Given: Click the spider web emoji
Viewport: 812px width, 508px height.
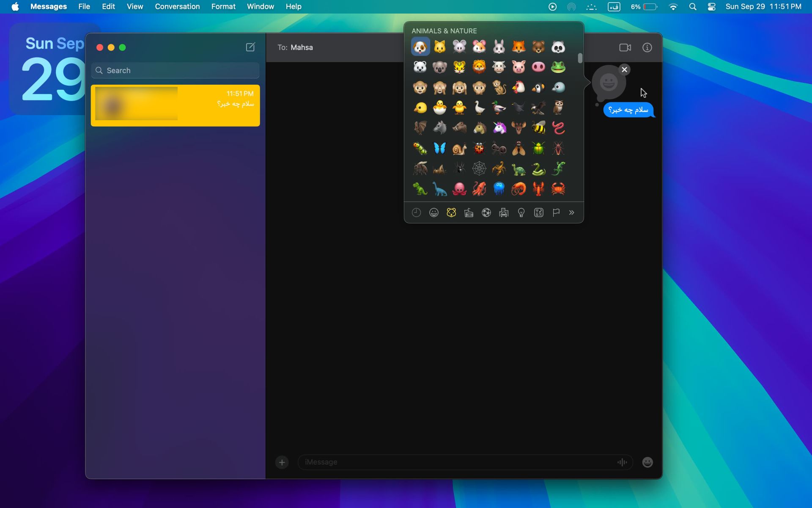Looking at the screenshot, I should [x=479, y=168].
